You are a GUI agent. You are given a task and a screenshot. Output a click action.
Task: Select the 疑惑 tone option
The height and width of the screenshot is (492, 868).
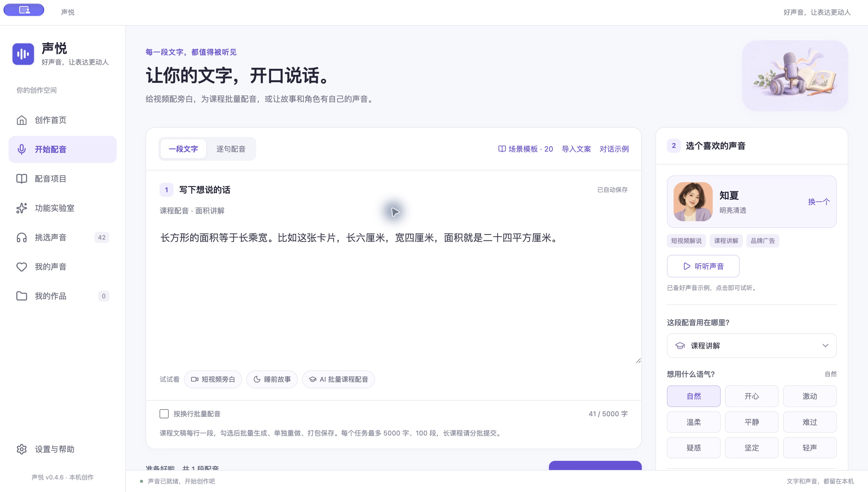pyautogui.click(x=694, y=448)
